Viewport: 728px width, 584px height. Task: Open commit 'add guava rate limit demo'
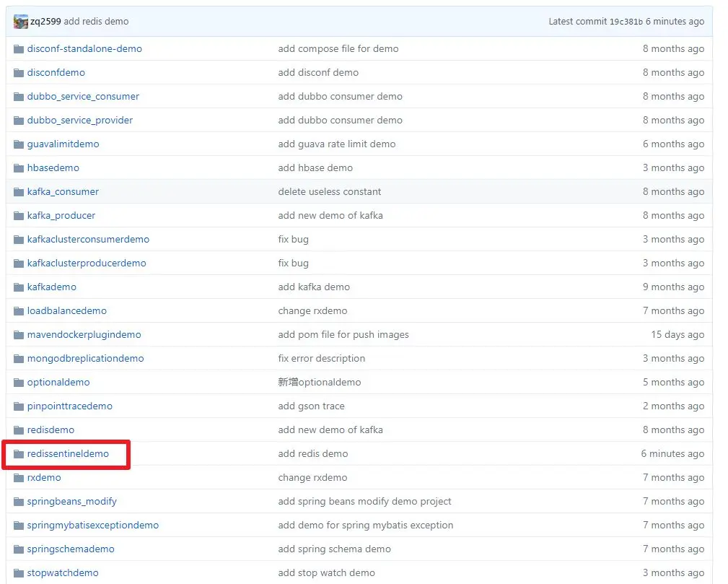pyautogui.click(x=337, y=144)
